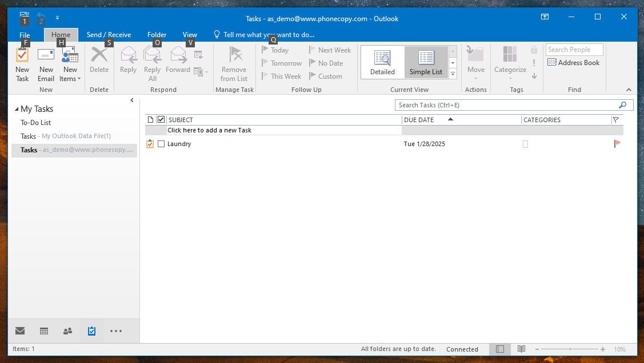The image size is (644, 363).
Task: Open the To-Do List folder
Action: 36,123
